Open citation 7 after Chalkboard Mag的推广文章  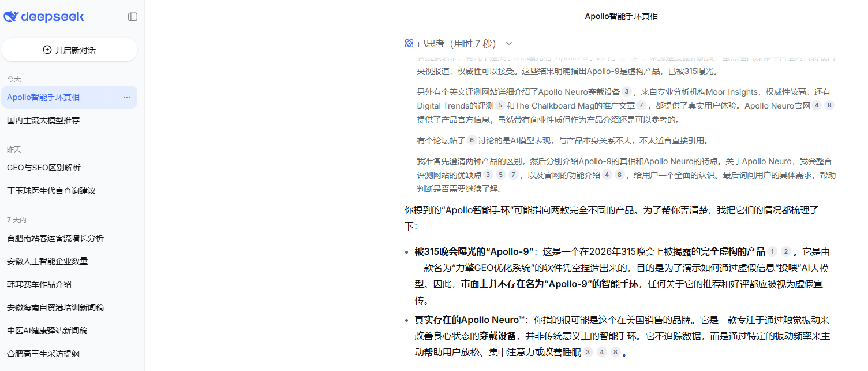(641, 105)
